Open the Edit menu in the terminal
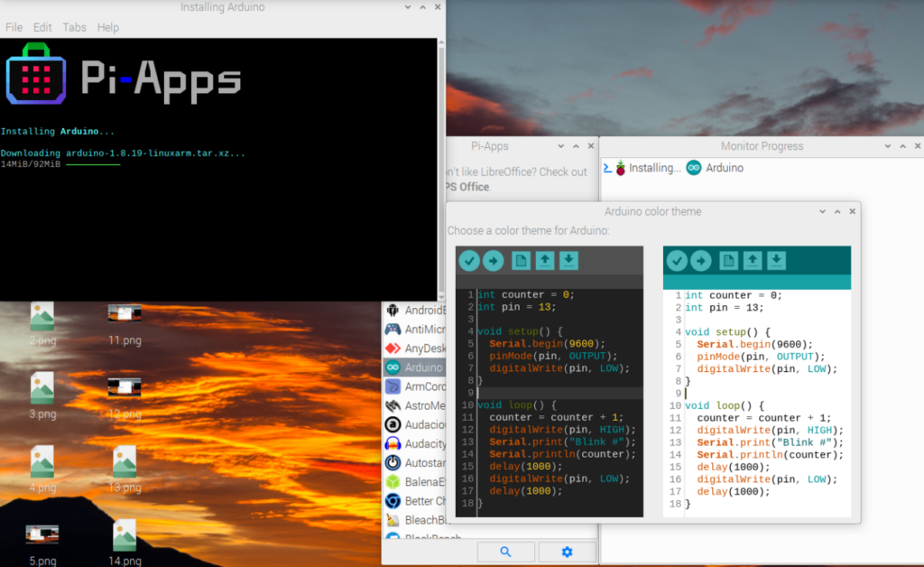 [x=42, y=27]
